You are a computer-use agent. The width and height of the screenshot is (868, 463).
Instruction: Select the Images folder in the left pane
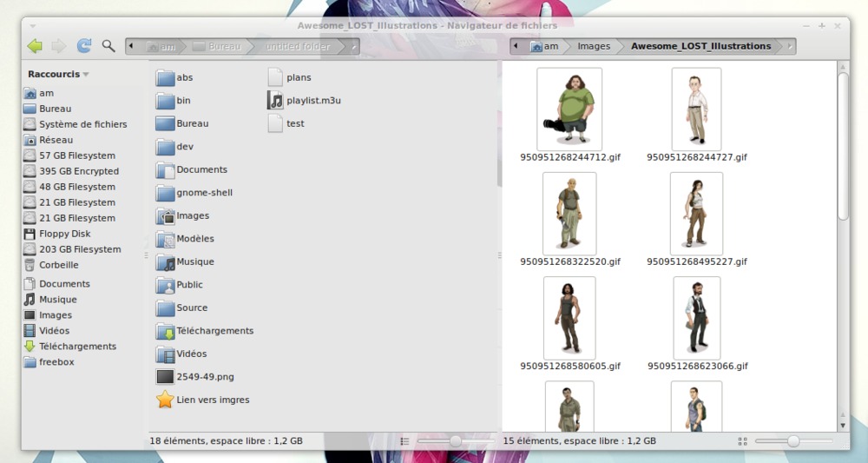point(182,215)
